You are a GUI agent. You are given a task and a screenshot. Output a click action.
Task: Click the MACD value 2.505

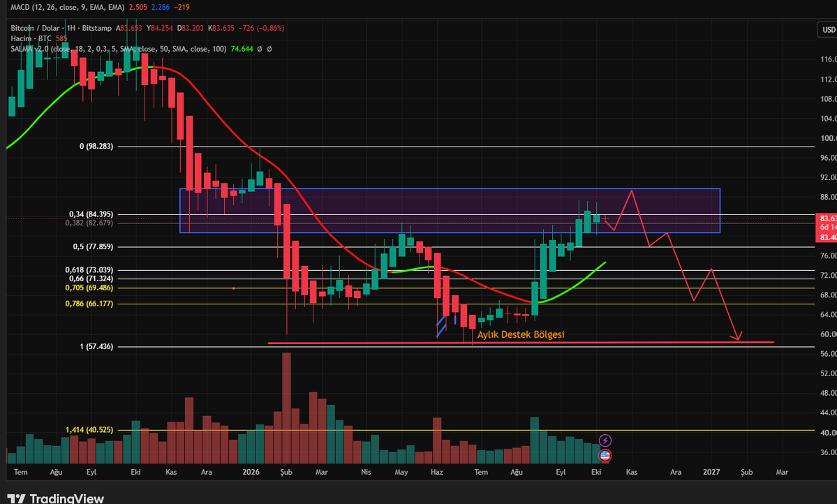coord(138,7)
